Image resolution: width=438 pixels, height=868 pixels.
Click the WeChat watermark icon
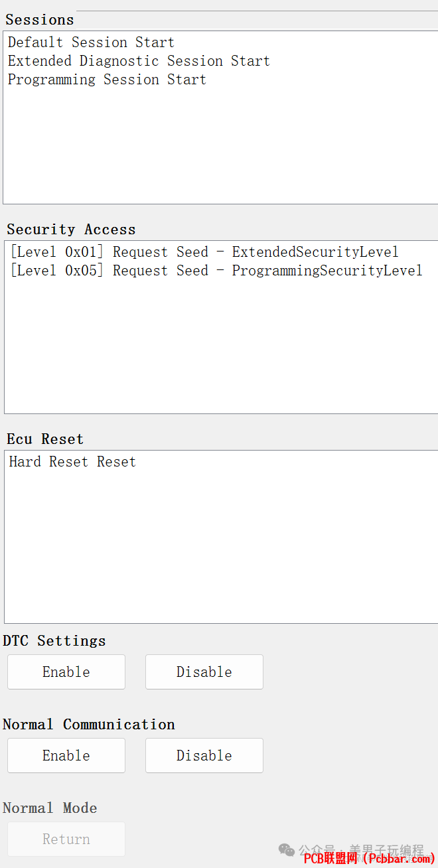287,850
